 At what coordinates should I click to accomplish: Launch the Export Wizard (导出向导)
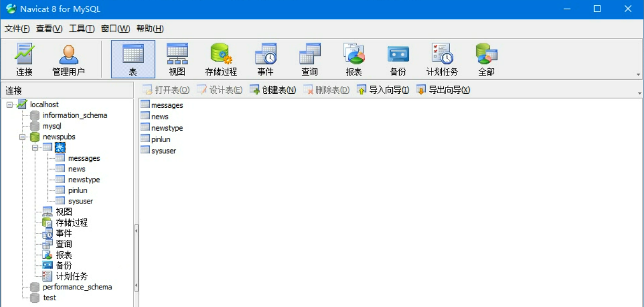pos(443,90)
